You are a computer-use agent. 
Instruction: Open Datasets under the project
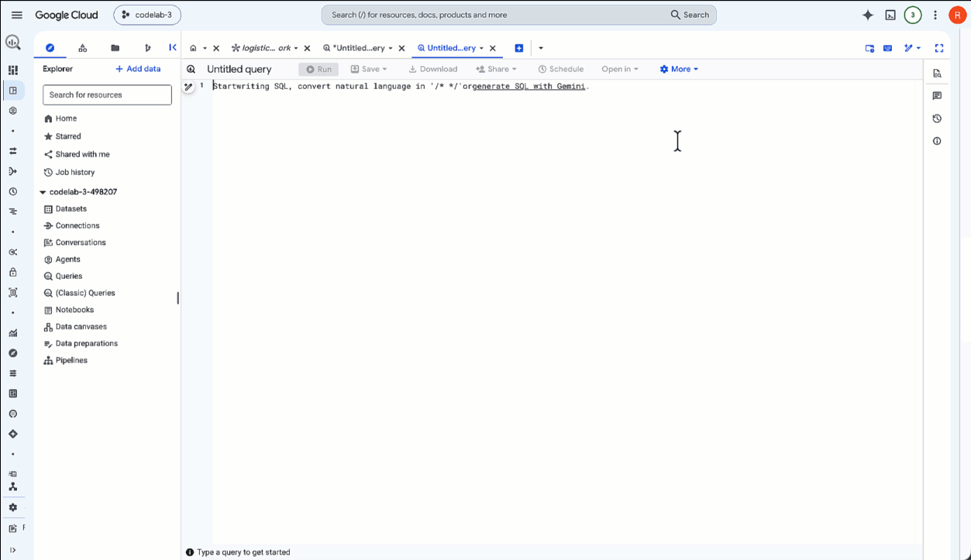point(65,209)
